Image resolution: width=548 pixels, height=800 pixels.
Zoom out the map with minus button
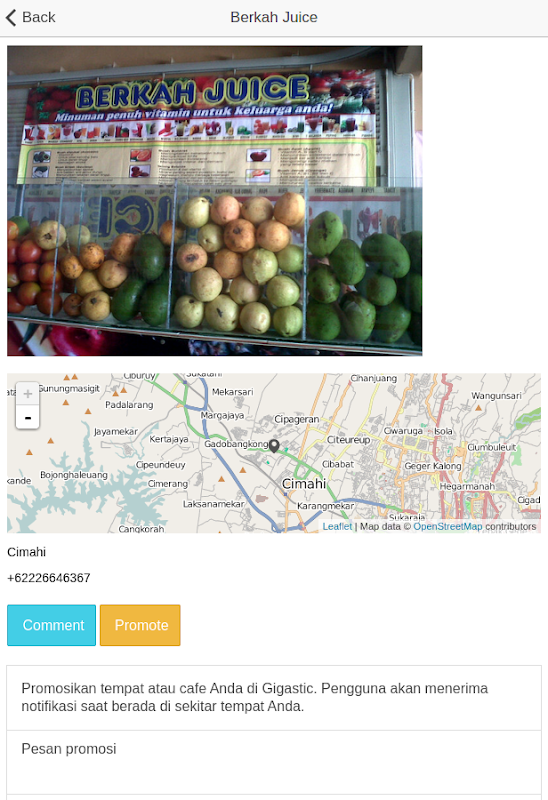[28, 417]
